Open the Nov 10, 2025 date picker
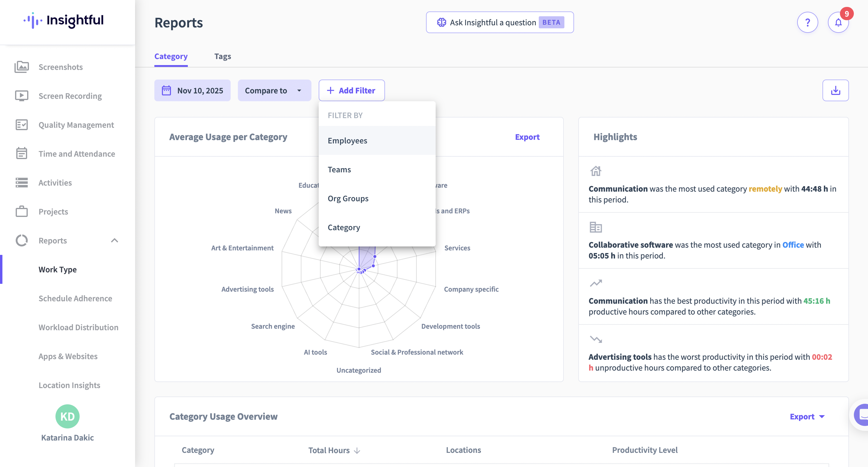This screenshot has height=467, width=868. pos(192,90)
